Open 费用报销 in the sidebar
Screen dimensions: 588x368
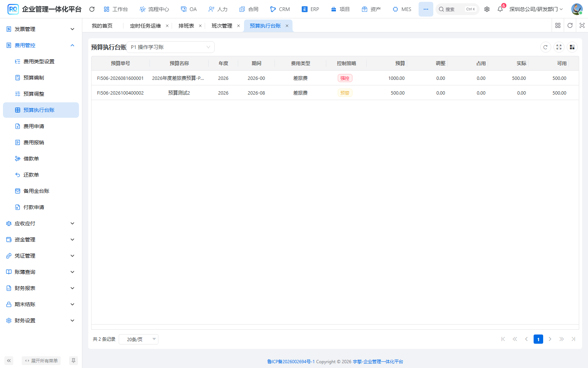pos(41,142)
